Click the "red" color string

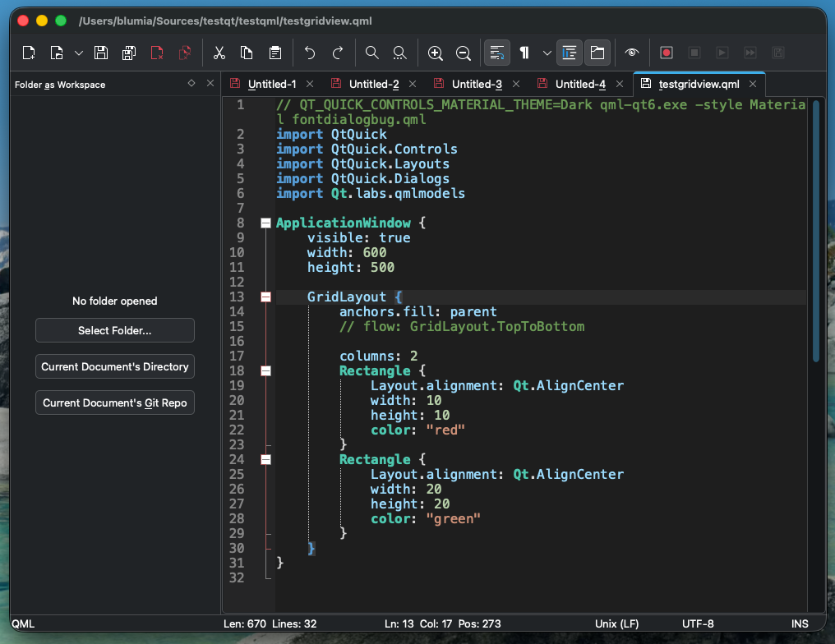pyautogui.click(x=445, y=430)
